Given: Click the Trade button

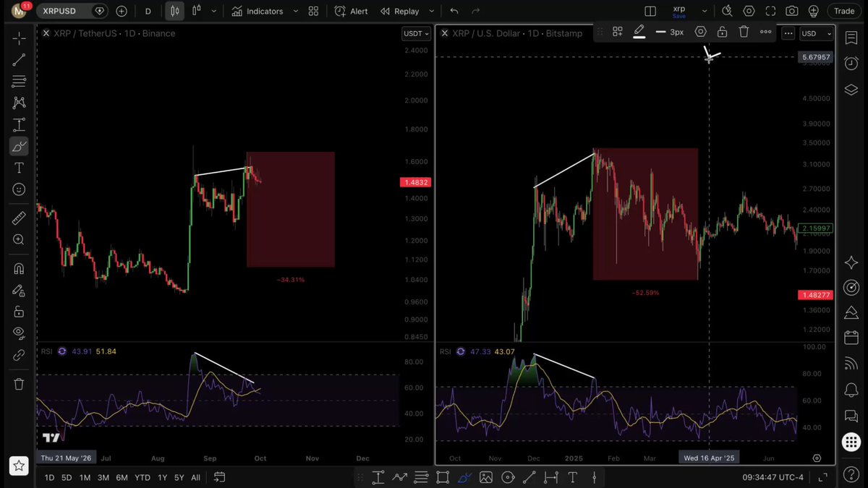Looking at the screenshot, I should [x=843, y=11].
